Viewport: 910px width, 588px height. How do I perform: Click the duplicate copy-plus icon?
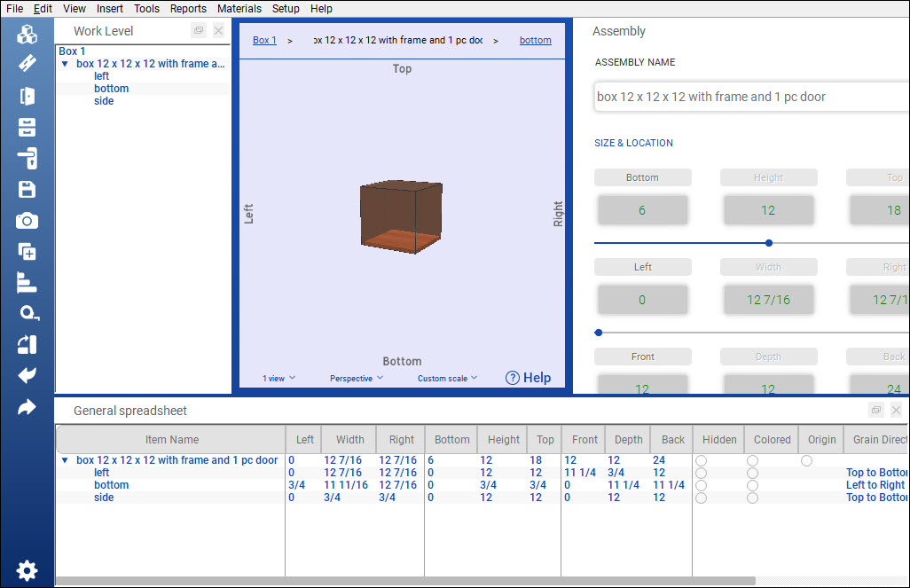click(x=27, y=251)
